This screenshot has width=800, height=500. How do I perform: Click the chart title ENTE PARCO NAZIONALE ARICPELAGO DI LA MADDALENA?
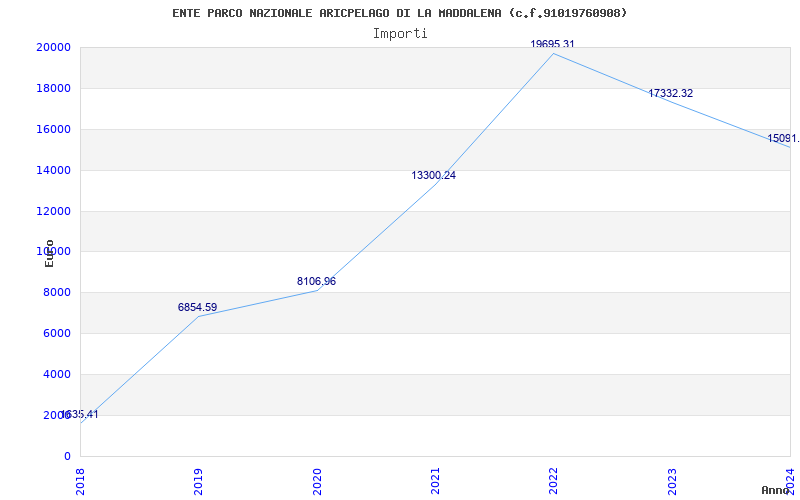[x=399, y=13]
